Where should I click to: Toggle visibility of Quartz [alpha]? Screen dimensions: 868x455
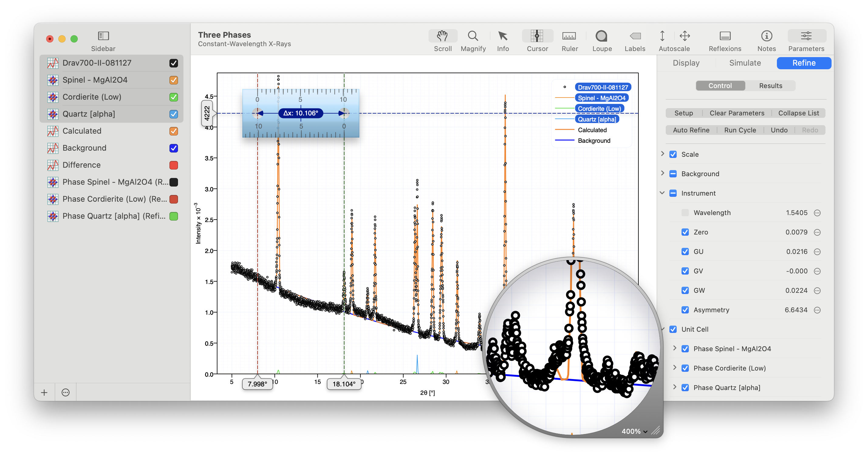pos(173,114)
